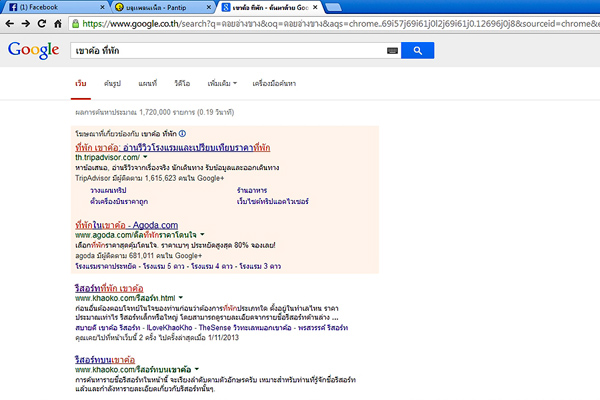Open the Agoda.com ad headline link

pyautogui.click(x=126, y=225)
